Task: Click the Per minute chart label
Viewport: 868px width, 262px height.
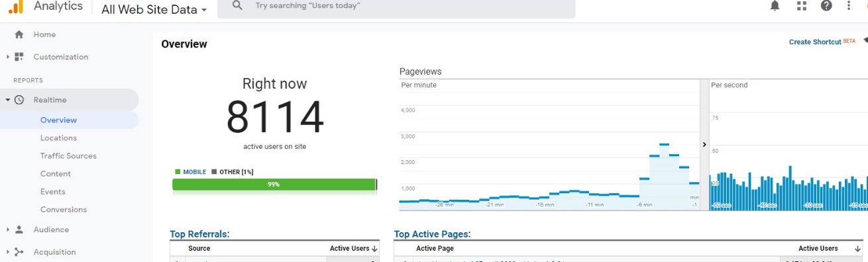Action: click(419, 85)
